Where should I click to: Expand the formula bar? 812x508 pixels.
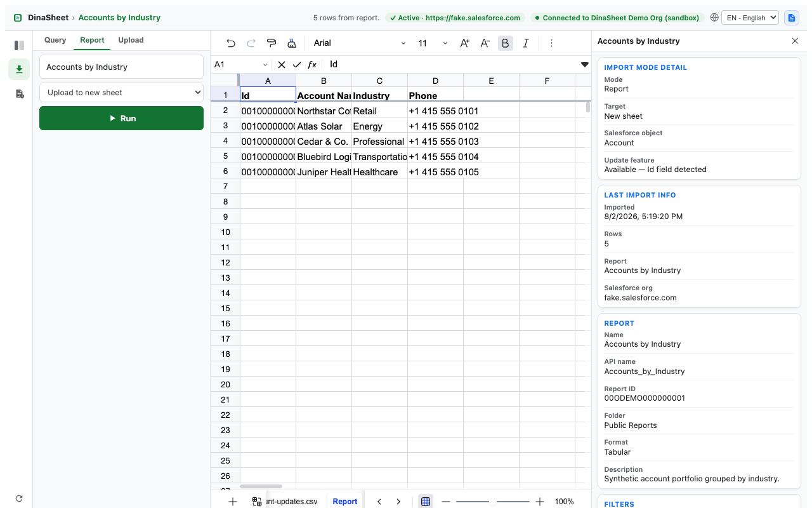tap(585, 65)
